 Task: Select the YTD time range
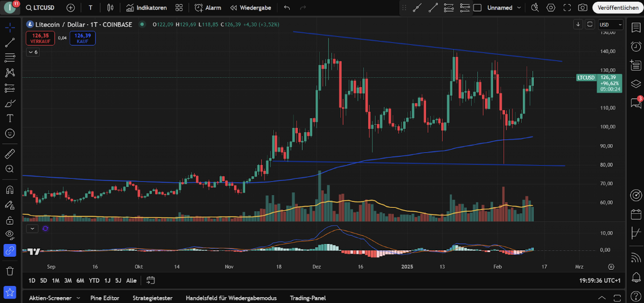point(94,280)
